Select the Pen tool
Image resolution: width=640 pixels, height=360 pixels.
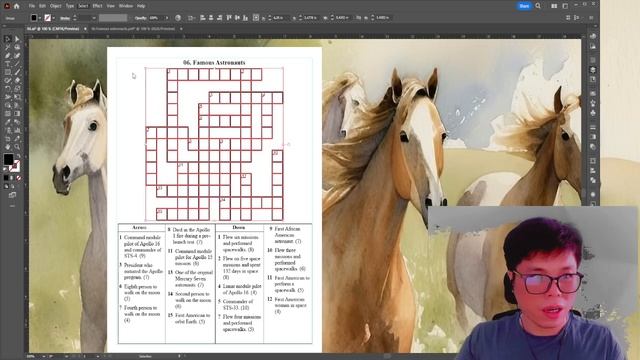click(x=7, y=55)
